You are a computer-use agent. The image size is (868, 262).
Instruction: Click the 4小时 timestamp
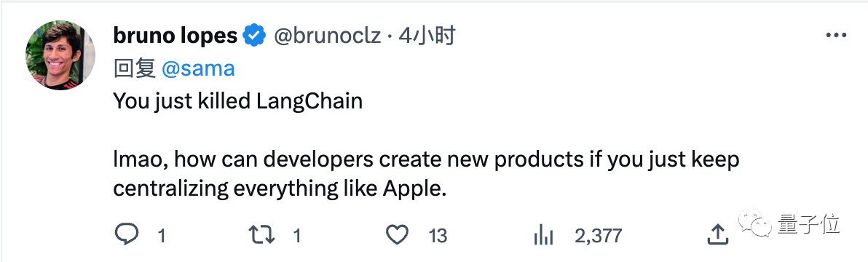coord(427,36)
